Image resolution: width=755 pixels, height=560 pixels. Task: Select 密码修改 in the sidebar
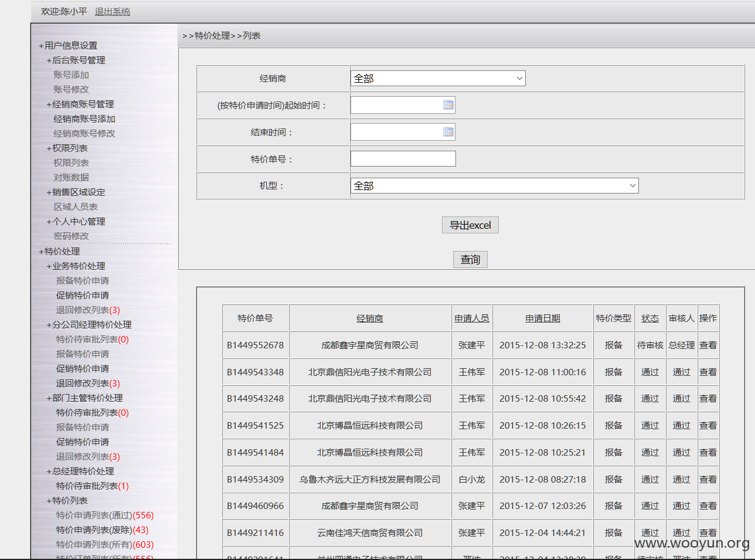coord(72,236)
